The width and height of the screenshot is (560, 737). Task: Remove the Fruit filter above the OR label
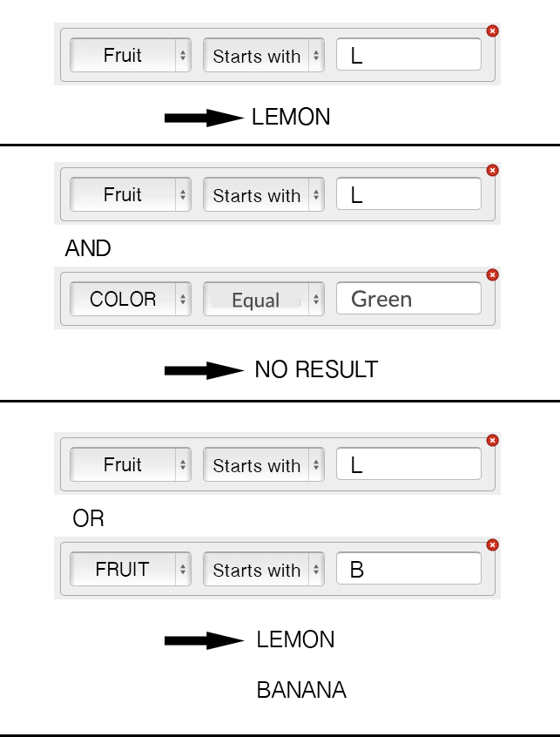tap(492, 441)
